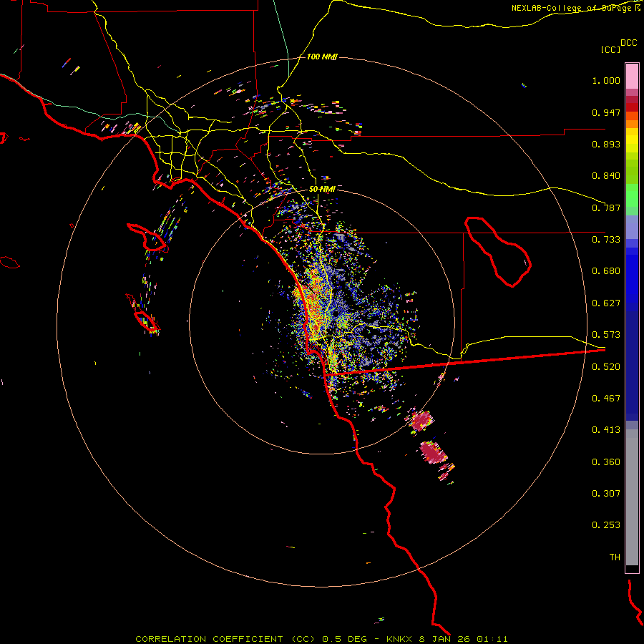Click the 0.413 legend value

(x=606, y=430)
